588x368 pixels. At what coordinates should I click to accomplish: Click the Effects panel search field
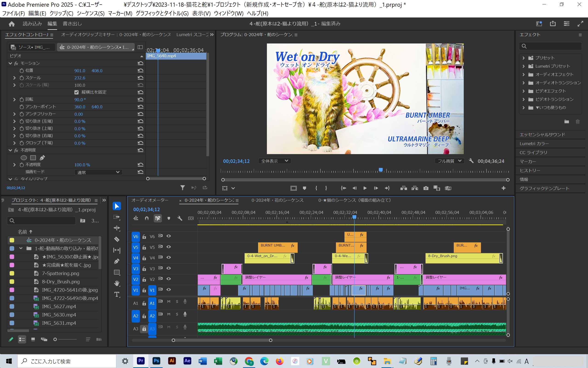(x=551, y=46)
